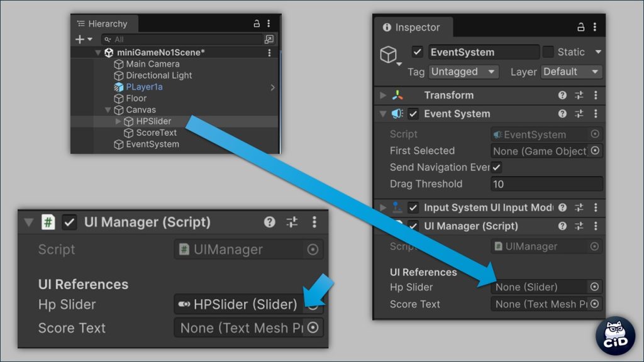Uncheck Send Navigation Events checkbox
Screen dimensions: 644x362
click(x=497, y=167)
